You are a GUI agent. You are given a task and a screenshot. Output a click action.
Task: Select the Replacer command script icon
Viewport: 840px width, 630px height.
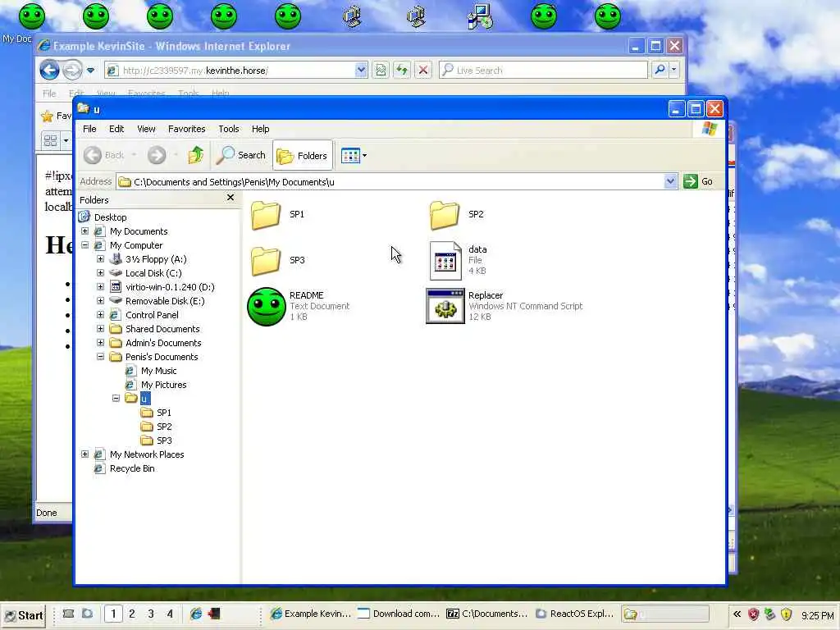pos(445,306)
